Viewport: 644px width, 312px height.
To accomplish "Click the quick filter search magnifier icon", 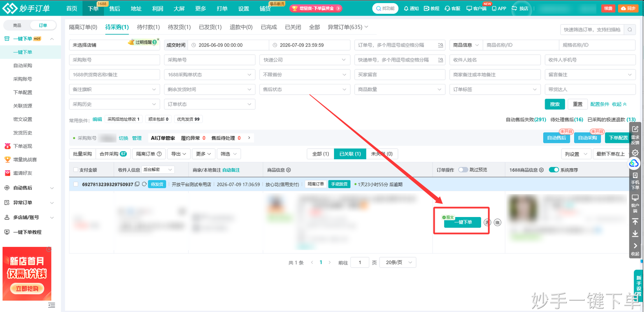I will click(x=630, y=30).
